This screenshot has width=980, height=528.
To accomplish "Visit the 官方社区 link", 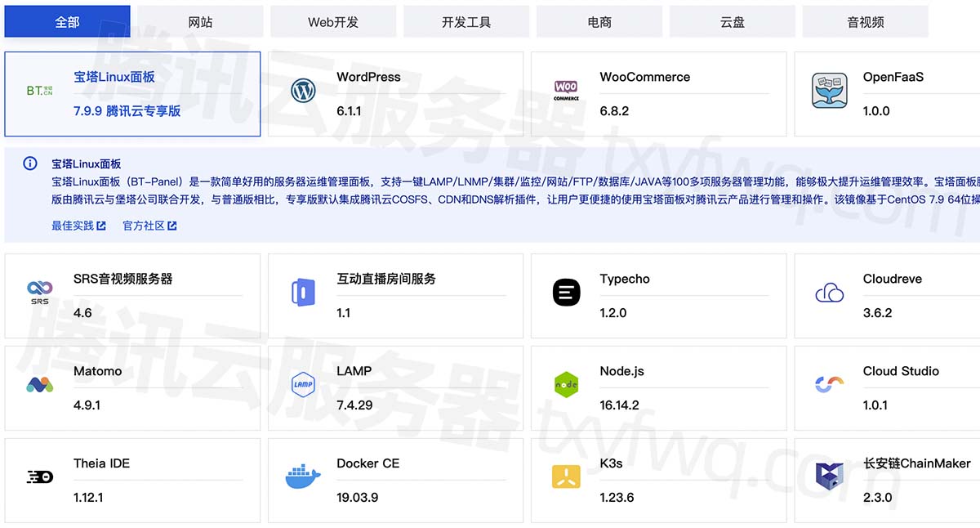I will point(148,226).
